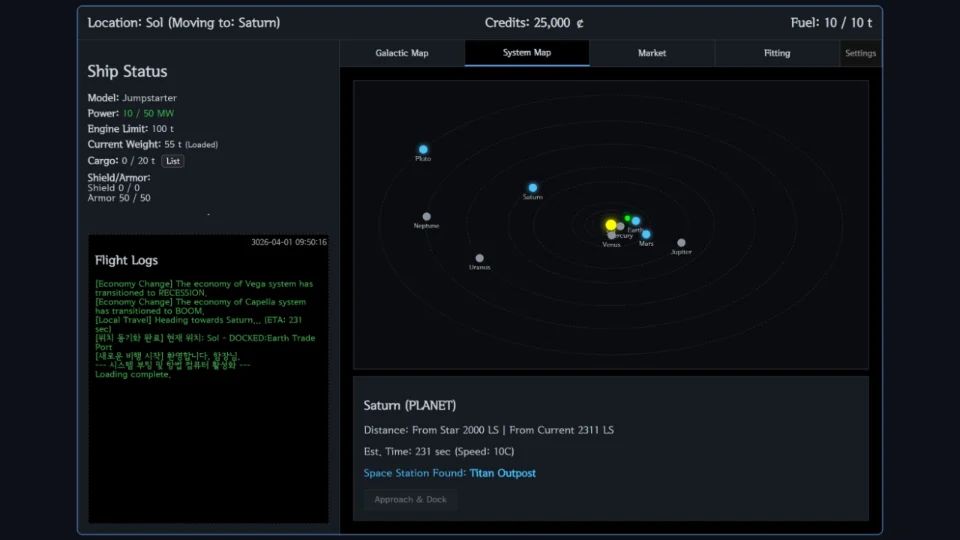Open the cargo List button

pyautogui.click(x=173, y=161)
